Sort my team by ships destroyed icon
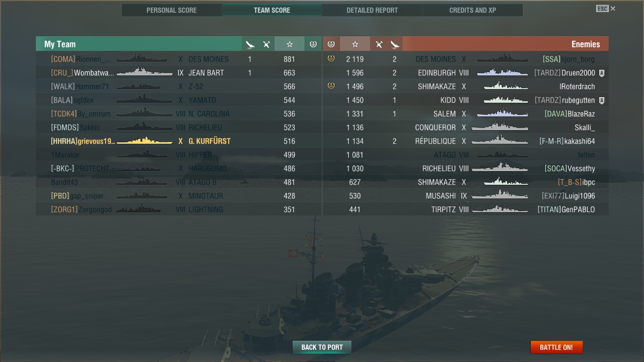 pyautogui.click(x=250, y=44)
